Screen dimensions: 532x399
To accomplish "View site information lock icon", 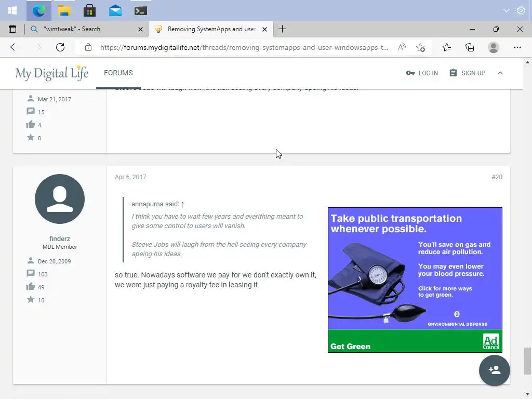I will point(88,47).
